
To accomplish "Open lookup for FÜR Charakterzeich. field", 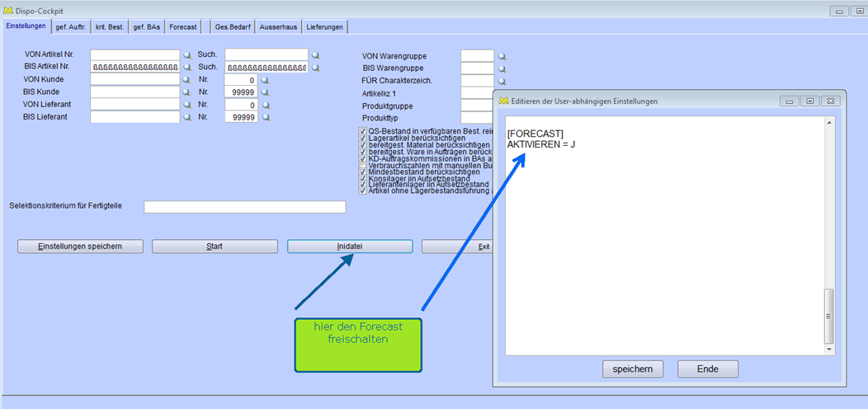I will 502,82.
